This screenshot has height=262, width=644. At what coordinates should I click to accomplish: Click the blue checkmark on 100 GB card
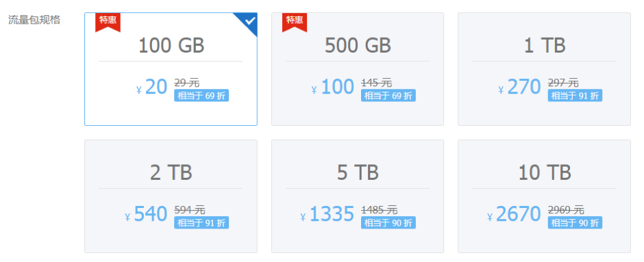pos(249,21)
